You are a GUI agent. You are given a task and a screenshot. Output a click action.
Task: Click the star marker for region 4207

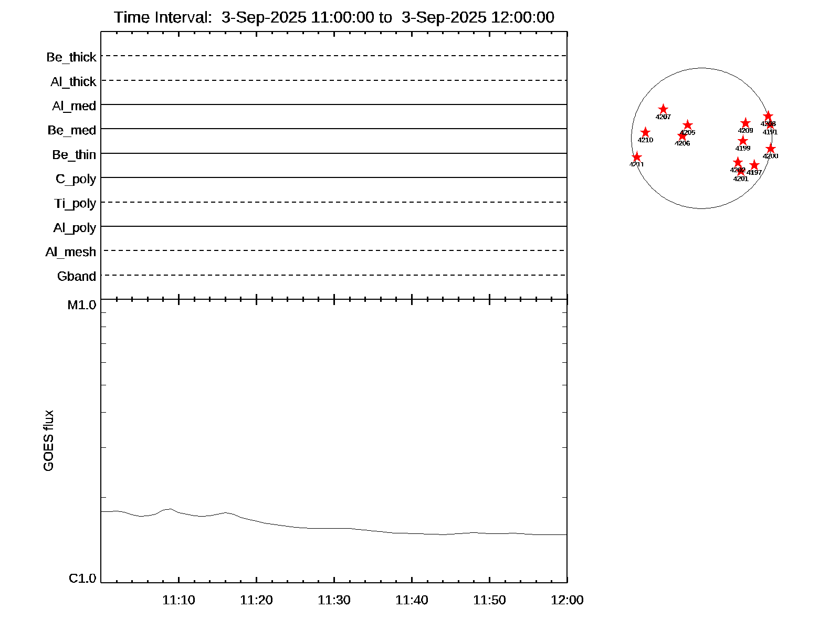(x=663, y=109)
